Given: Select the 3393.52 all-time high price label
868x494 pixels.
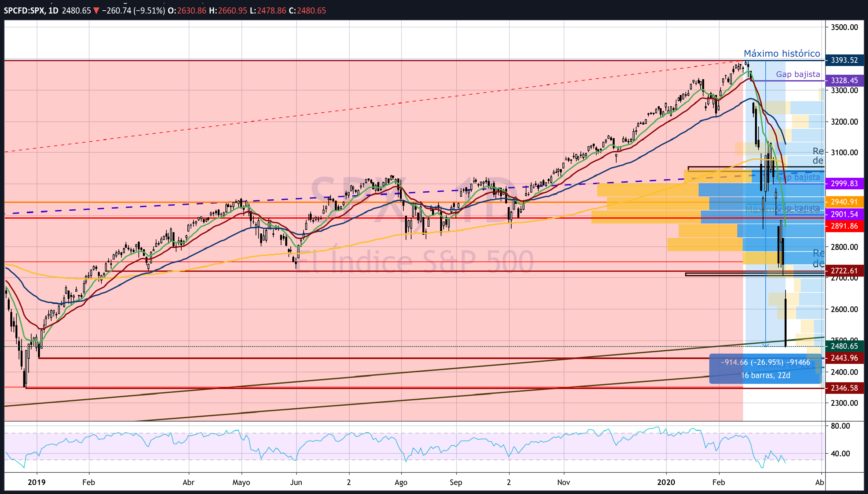Looking at the screenshot, I should click(844, 60).
